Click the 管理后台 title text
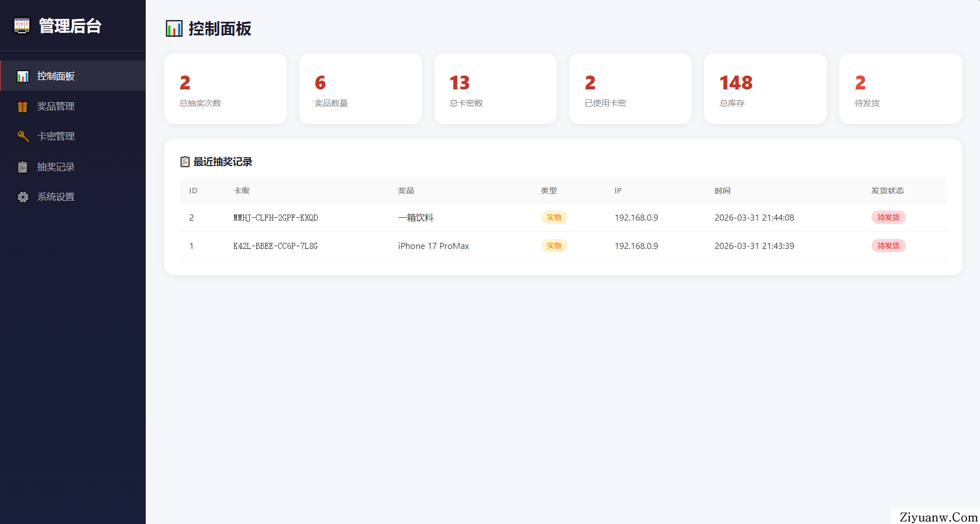 [x=70, y=26]
